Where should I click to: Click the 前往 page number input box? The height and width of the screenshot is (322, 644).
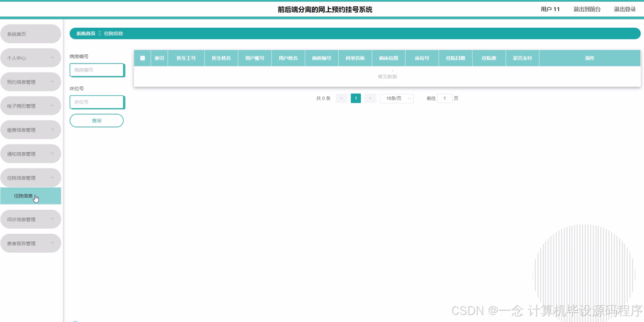coord(445,98)
